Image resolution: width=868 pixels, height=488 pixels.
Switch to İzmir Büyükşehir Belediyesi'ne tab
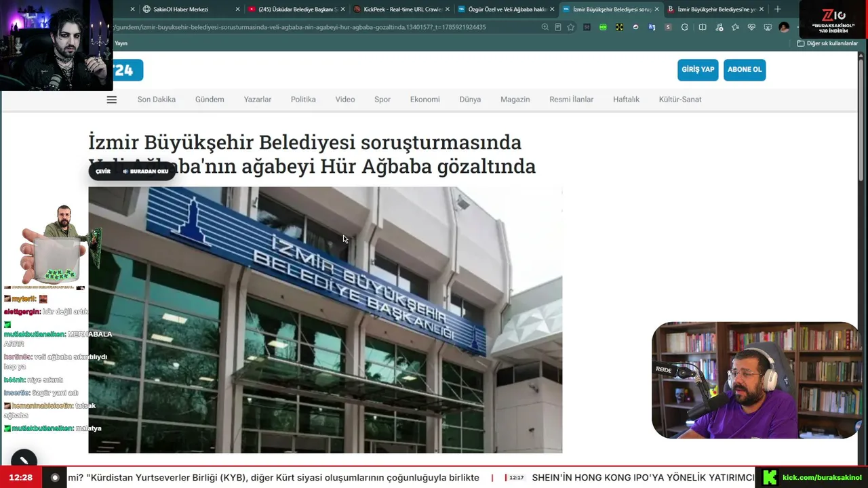pyautogui.click(x=716, y=9)
